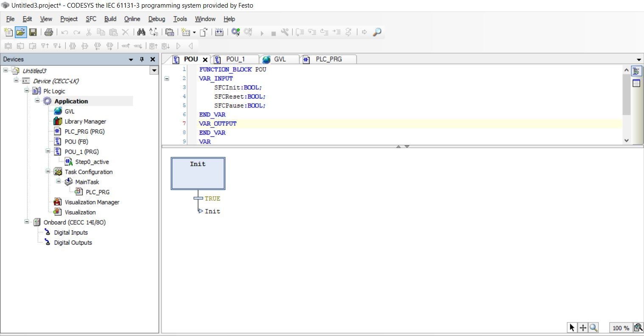Collapse the POU_1 (PRG) tree node
This screenshot has width=644, height=336.
coord(48,151)
